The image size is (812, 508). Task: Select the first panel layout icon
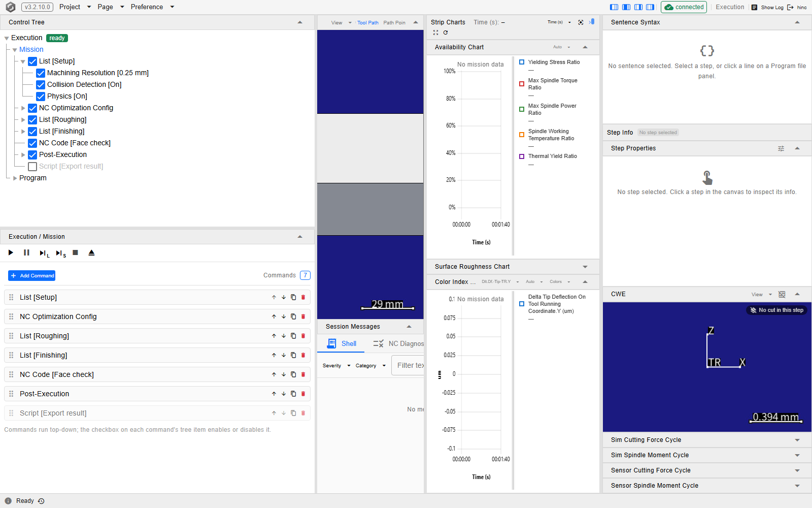click(x=614, y=7)
